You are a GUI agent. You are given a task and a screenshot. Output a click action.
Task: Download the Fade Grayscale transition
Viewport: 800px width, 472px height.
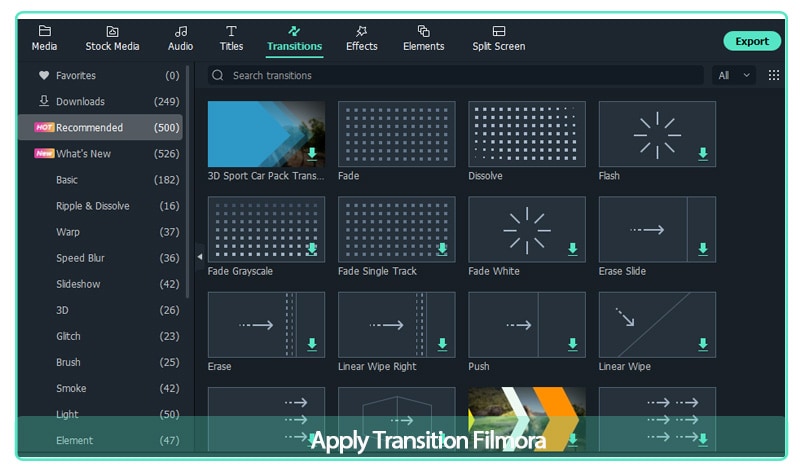312,249
